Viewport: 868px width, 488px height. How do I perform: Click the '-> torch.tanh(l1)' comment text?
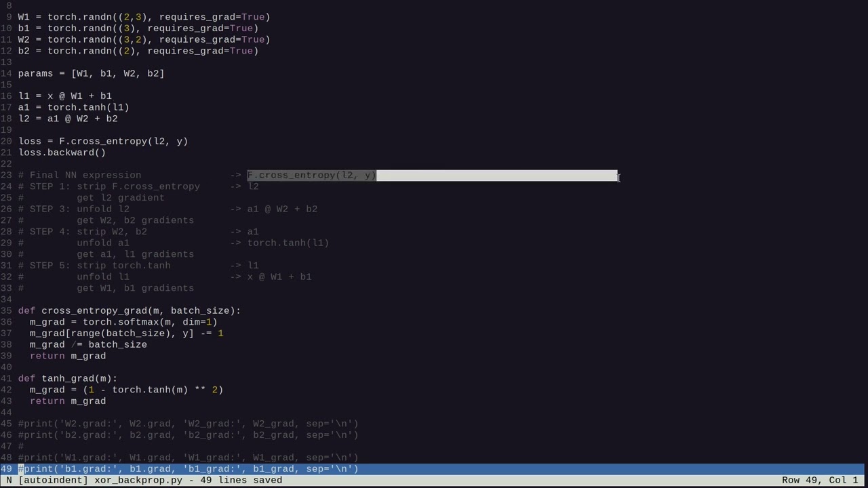pos(279,243)
